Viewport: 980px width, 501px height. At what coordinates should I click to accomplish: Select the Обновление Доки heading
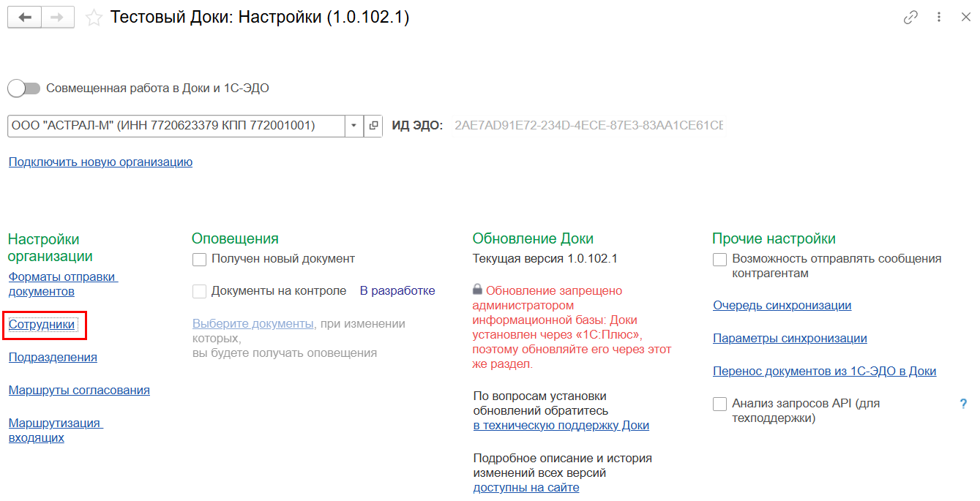(x=533, y=238)
